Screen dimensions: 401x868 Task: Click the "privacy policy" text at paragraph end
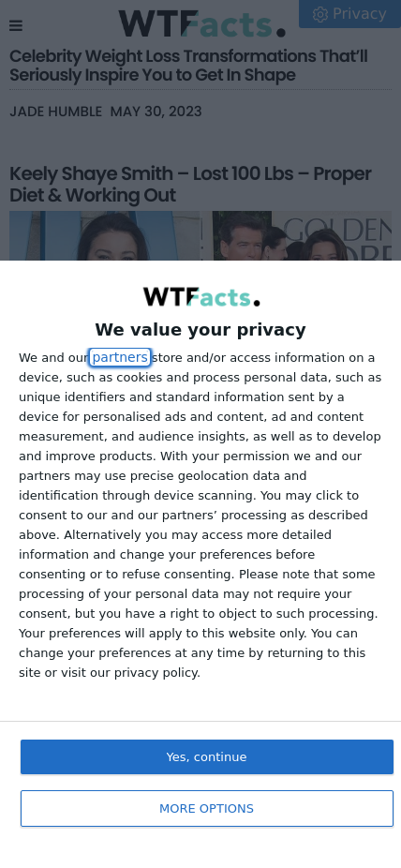(x=156, y=673)
